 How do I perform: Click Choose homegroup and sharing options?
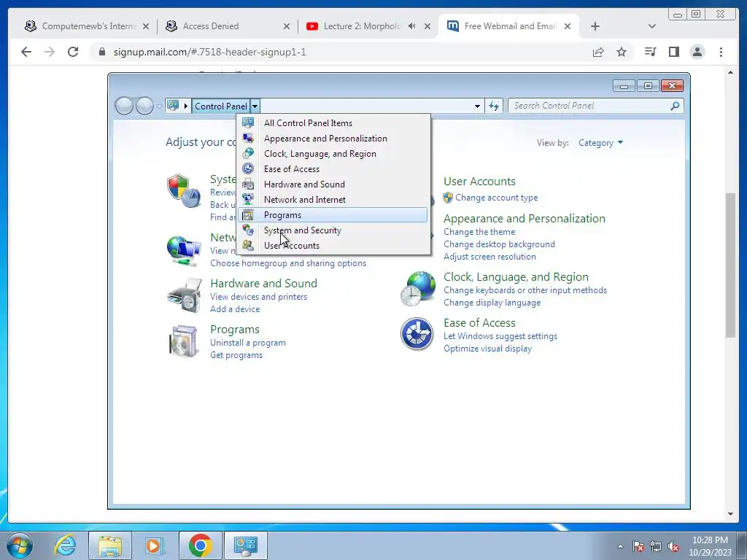(288, 263)
